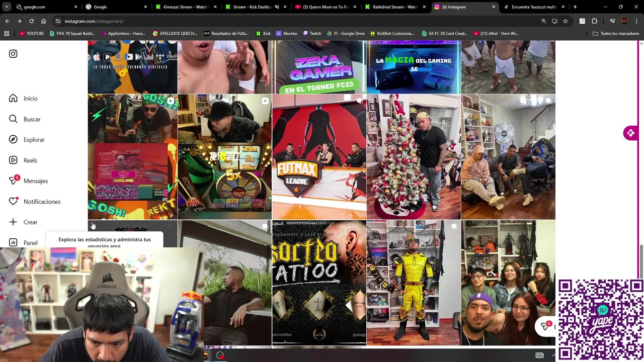Open the Christmas tree post thumbnail
Screen dimensions: 644x362
tap(414, 157)
